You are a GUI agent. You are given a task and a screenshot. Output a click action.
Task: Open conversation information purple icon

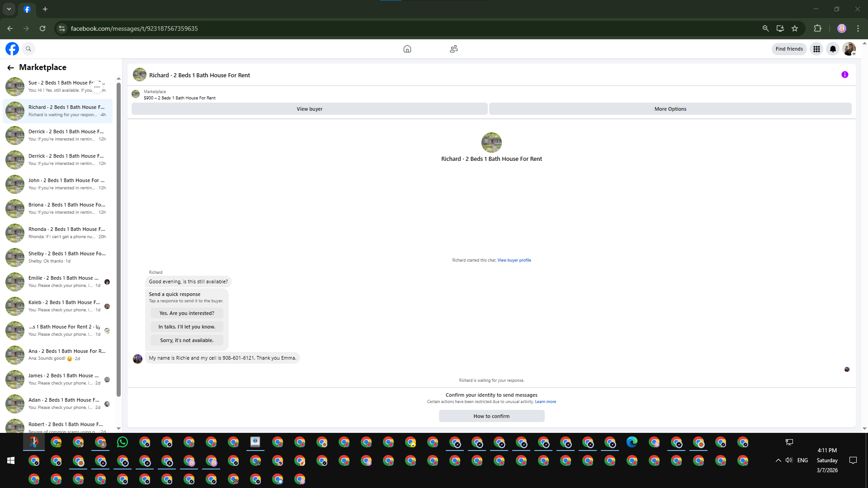click(x=844, y=75)
